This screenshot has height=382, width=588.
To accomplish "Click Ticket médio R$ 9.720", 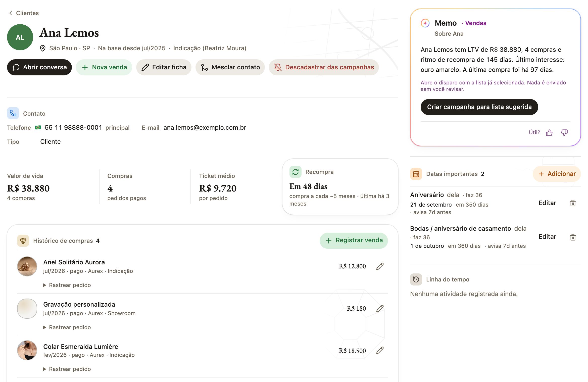I will tap(218, 188).
